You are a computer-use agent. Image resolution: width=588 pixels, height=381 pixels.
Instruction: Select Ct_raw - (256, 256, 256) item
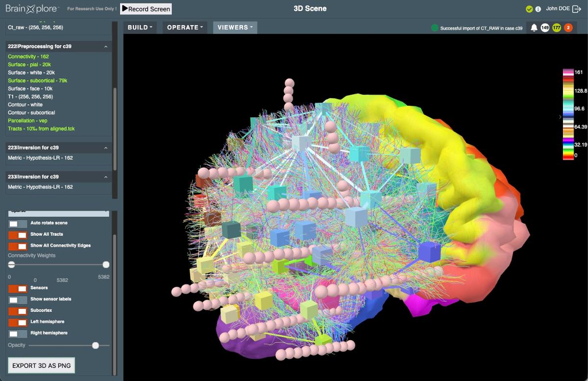tap(35, 27)
